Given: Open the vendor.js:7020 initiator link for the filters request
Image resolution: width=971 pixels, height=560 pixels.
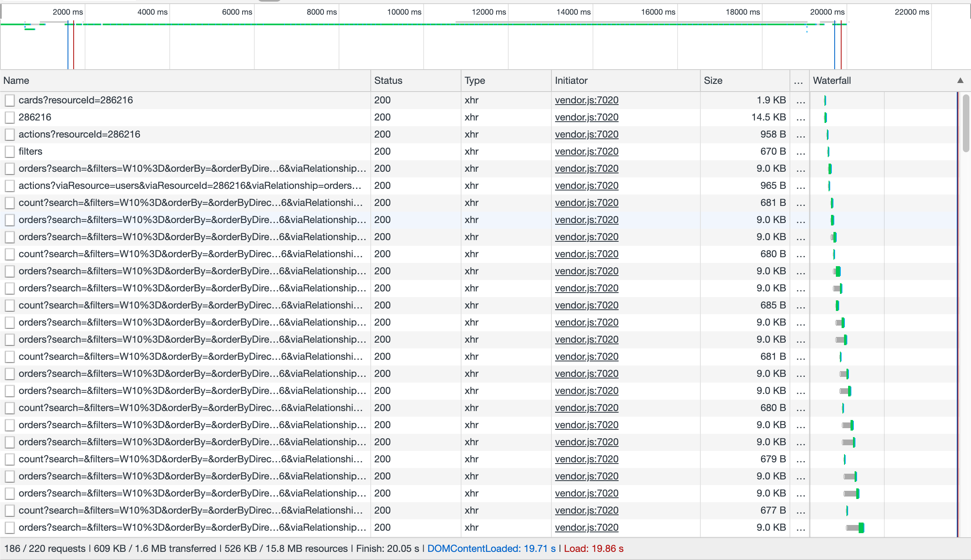Looking at the screenshot, I should pyautogui.click(x=586, y=151).
